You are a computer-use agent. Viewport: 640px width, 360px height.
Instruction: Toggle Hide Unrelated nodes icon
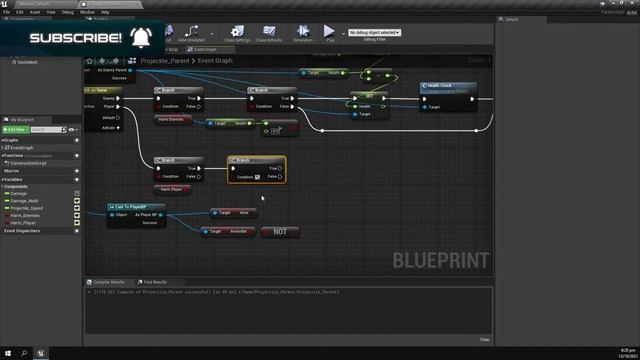[x=191, y=33]
